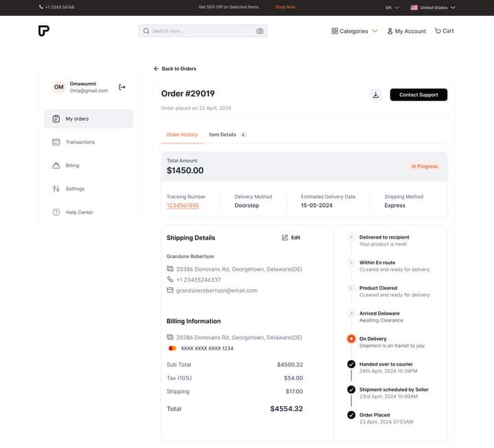
Task: Click the store logo
Action: [x=44, y=31]
